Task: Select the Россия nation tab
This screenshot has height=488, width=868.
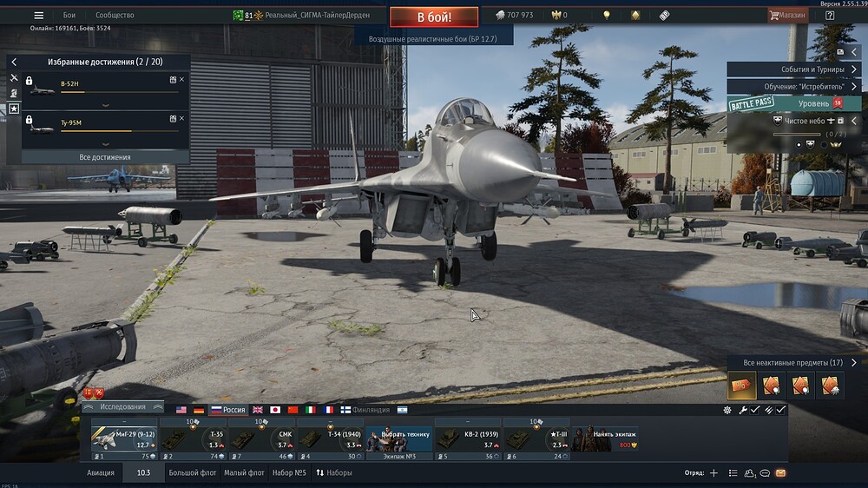Action: (228, 410)
